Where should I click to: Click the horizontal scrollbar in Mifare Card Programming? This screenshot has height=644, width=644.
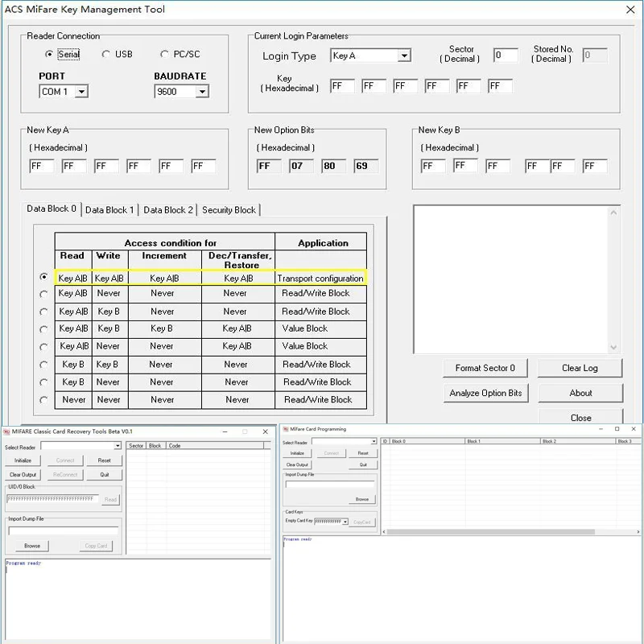point(490,532)
